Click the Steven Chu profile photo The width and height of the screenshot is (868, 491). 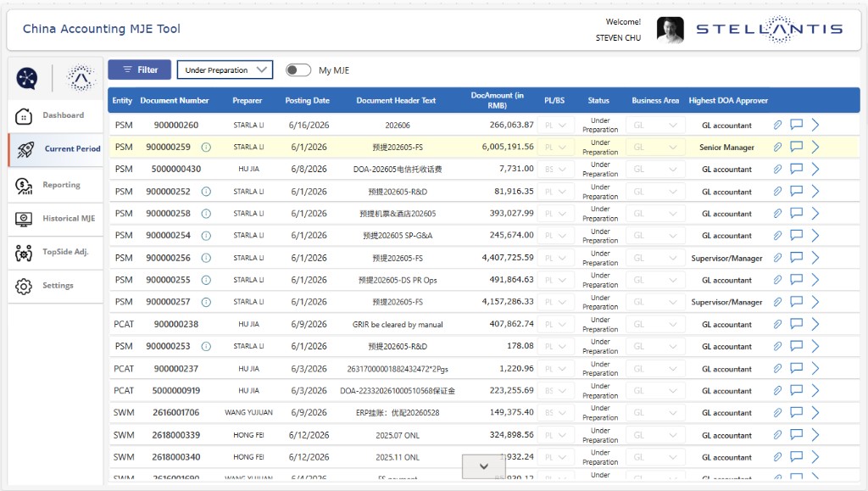pos(670,30)
